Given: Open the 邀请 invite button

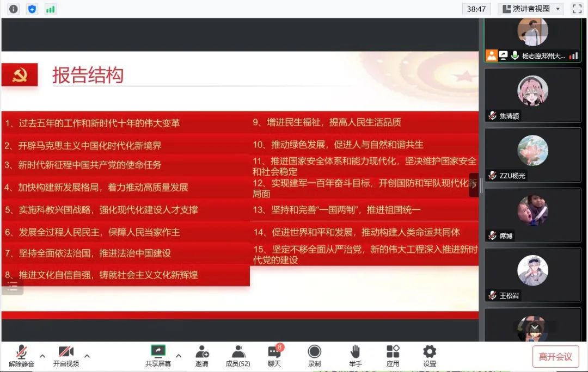Looking at the screenshot, I should coord(202,356).
